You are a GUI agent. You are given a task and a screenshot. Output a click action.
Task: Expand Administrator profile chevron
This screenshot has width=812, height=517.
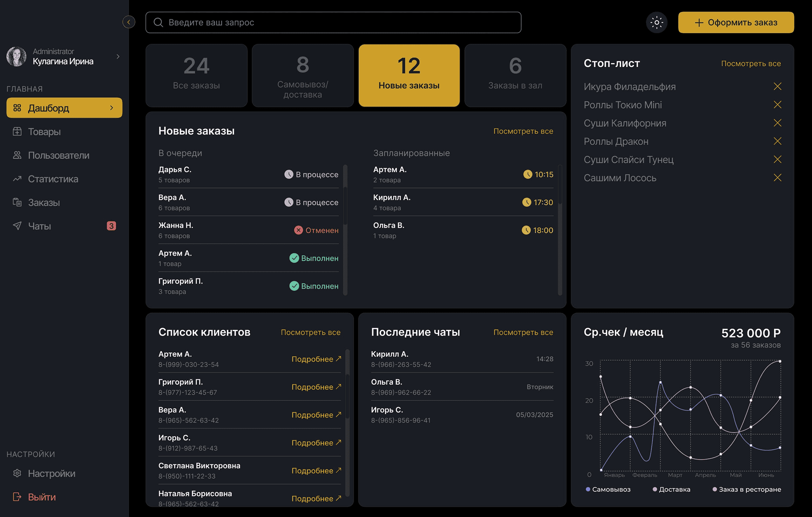point(118,56)
